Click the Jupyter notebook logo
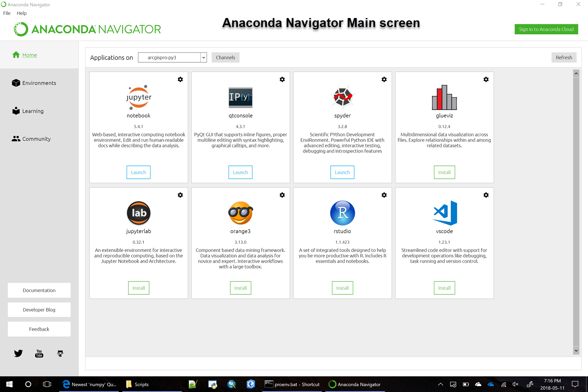 pyautogui.click(x=139, y=97)
